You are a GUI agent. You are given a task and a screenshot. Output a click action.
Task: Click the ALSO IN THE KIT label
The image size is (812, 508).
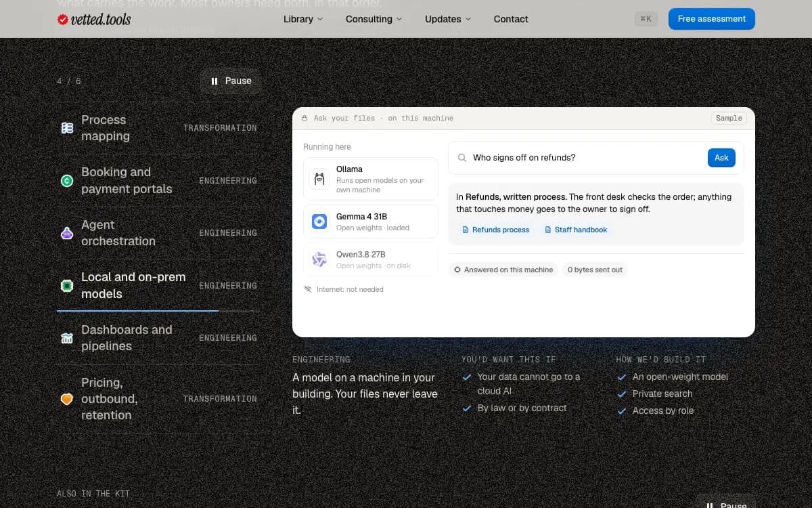[93, 494]
